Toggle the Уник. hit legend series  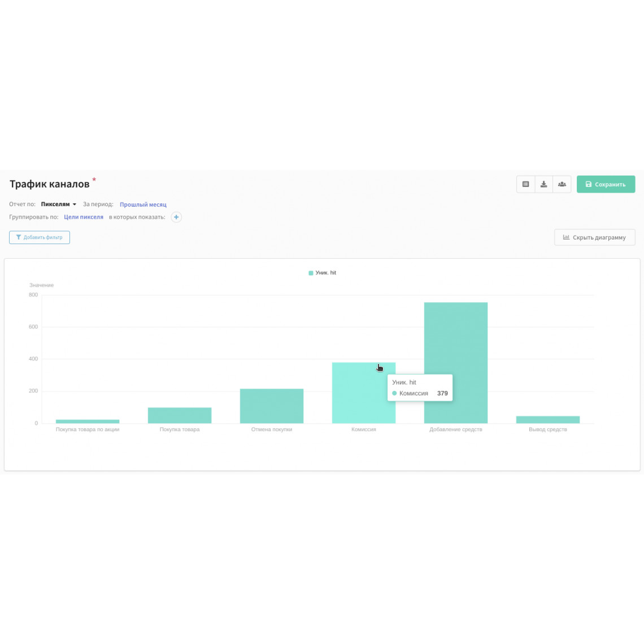[x=322, y=273]
